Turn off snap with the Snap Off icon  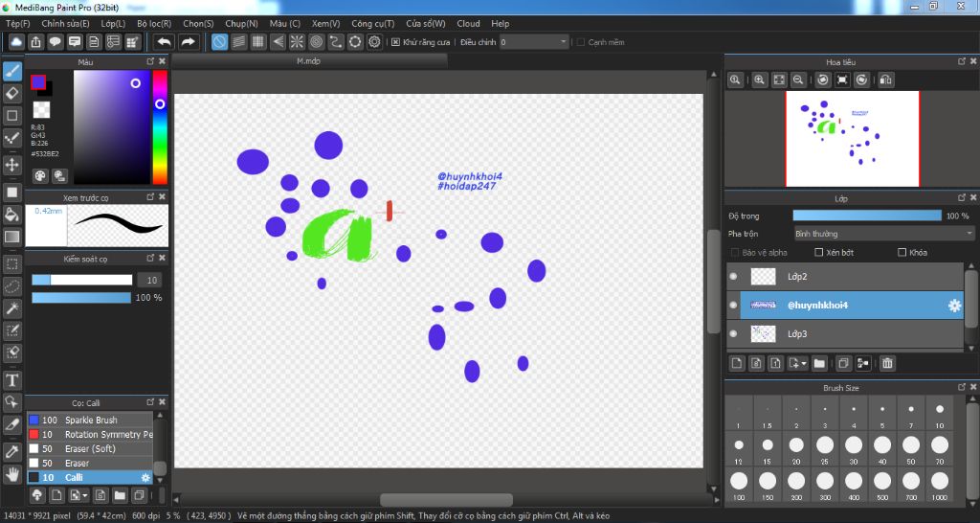click(x=219, y=42)
